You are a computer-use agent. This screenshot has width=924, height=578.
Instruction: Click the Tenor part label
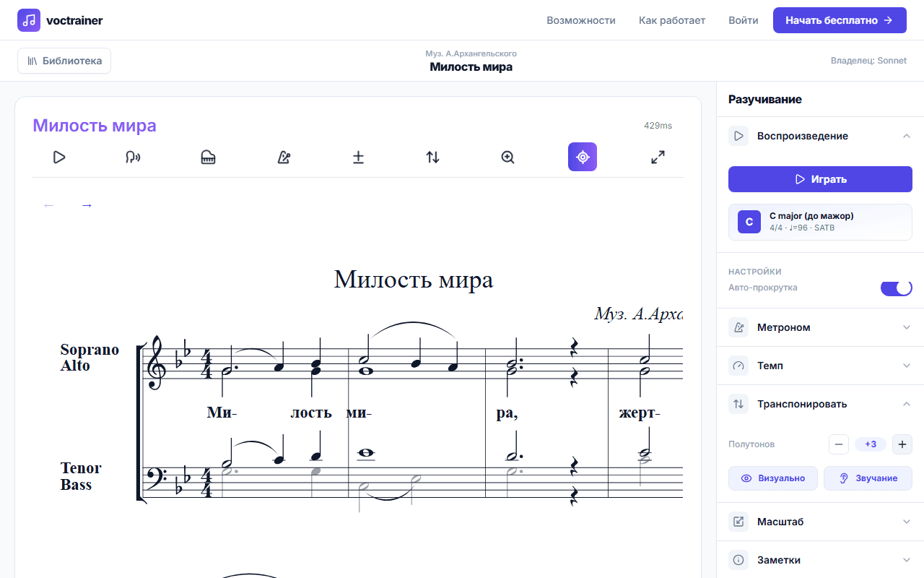click(x=81, y=468)
